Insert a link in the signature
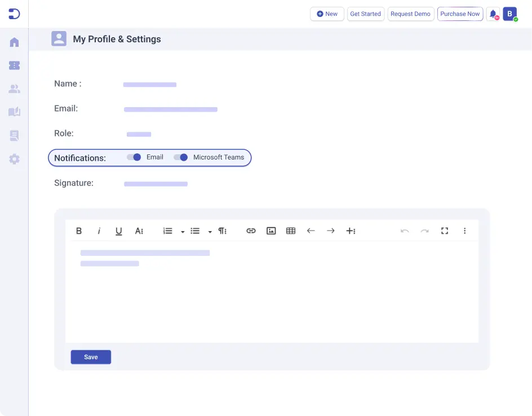The width and height of the screenshot is (532, 416). point(251,231)
